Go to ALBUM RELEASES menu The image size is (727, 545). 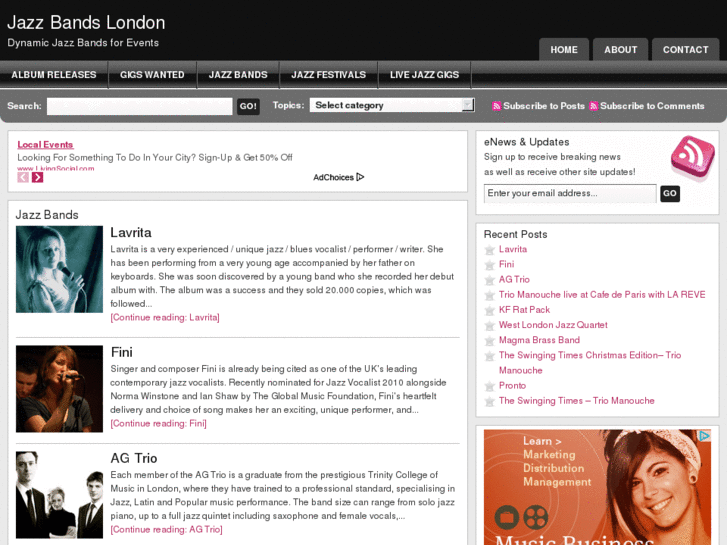tap(54, 75)
